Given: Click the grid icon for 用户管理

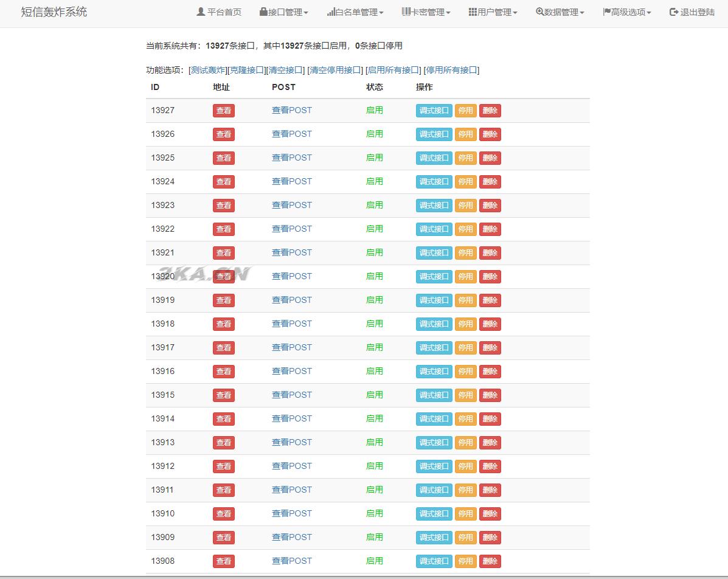Looking at the screenshot, I should (x=473, y=12).
